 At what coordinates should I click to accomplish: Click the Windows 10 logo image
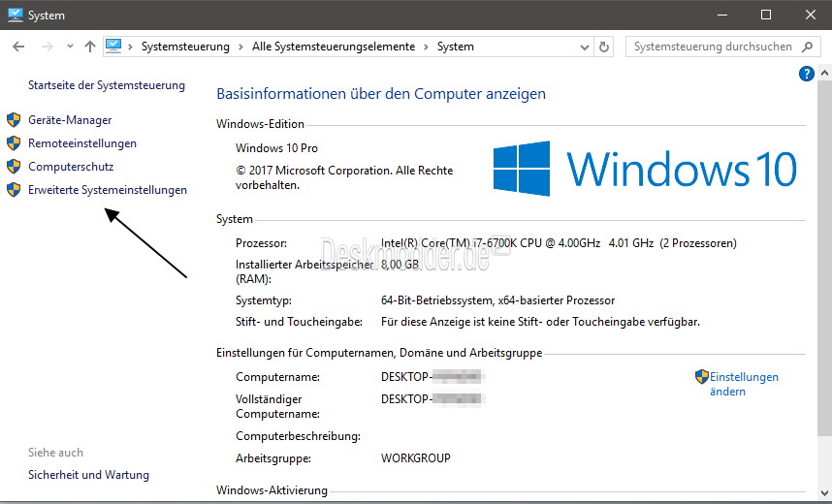pyautogui.click(x=645, y=169)
